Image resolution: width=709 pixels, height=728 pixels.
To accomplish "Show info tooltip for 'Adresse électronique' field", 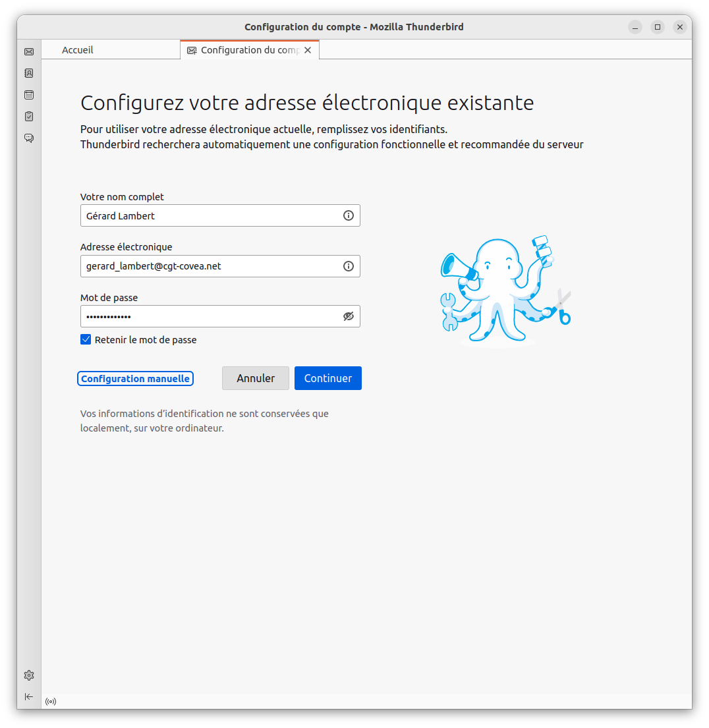I will pyautogui.click(x=348, y=266).
